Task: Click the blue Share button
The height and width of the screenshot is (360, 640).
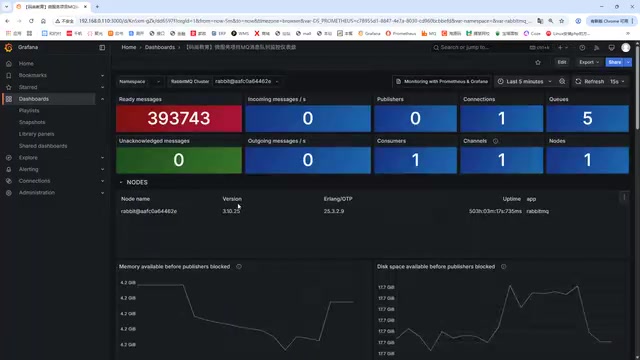Action: (615, 62)
